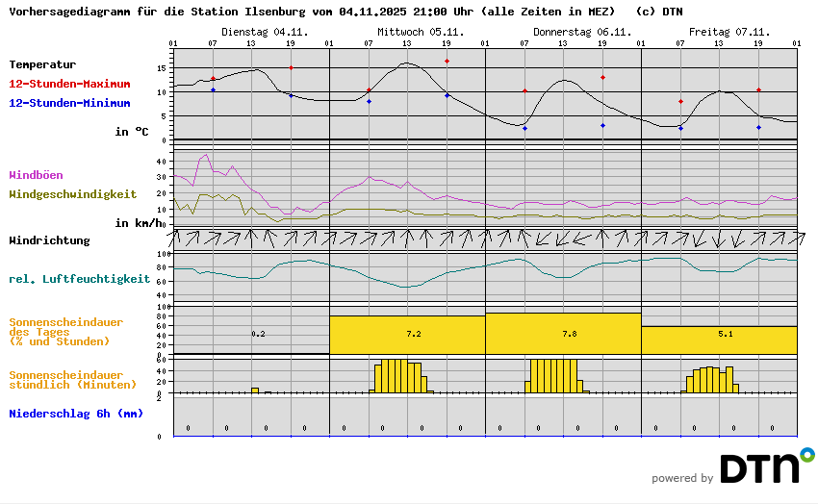Image resolution: width=818 pixels, height=504 pixels.
Task: Click the highest red maximum diamond on Wednesday
Action: coord(447,61)
